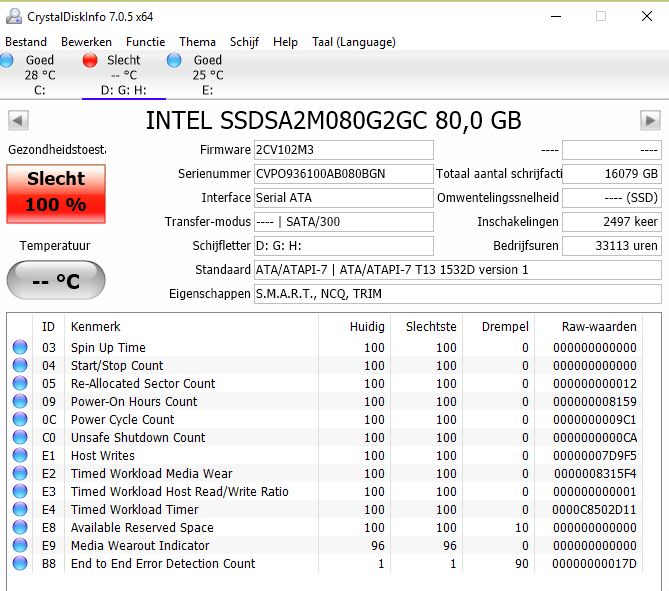Click the Interface field Serial ATA
The width and height of the screenshot is (669, 591).
click(344, 198)
